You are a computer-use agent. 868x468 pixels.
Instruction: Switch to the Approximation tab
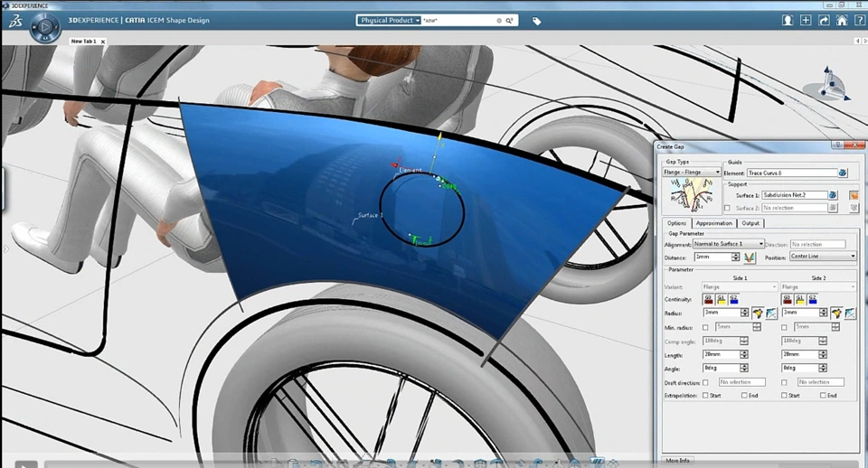[713, 223]
